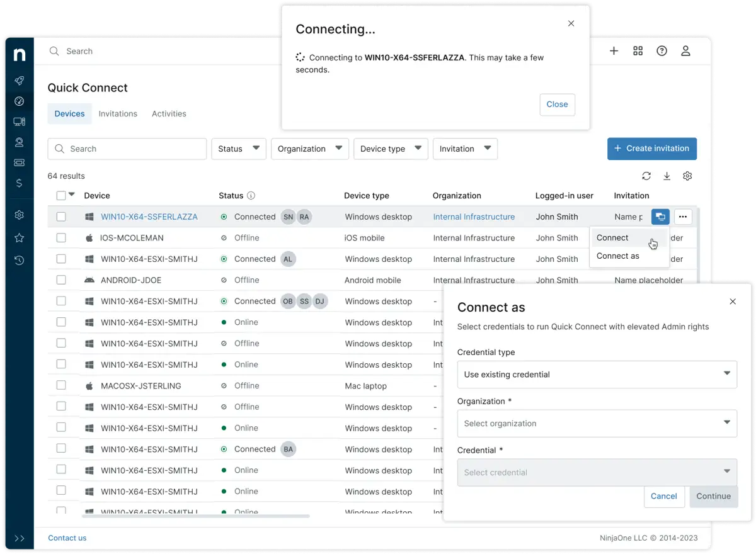Switch to the Activities tab

pos(169,114)
